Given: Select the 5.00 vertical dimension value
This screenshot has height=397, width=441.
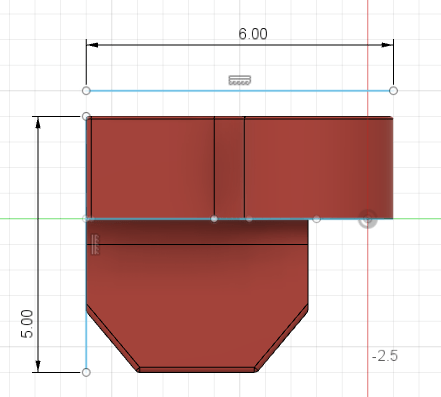Looking at the screenshot, I should 27,324.
